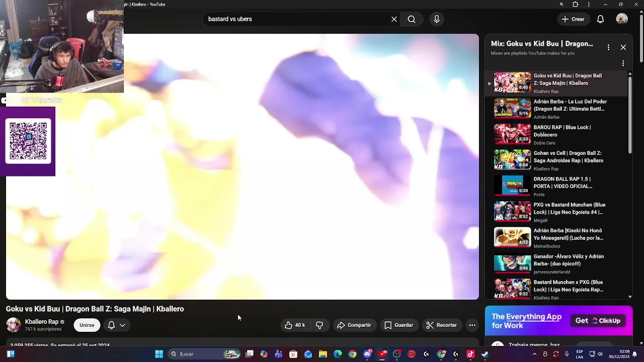Image resolution: width=644 pixels, height=362 pixels.
Task: Show hidden system tray icons
Action: coord(534,354)
